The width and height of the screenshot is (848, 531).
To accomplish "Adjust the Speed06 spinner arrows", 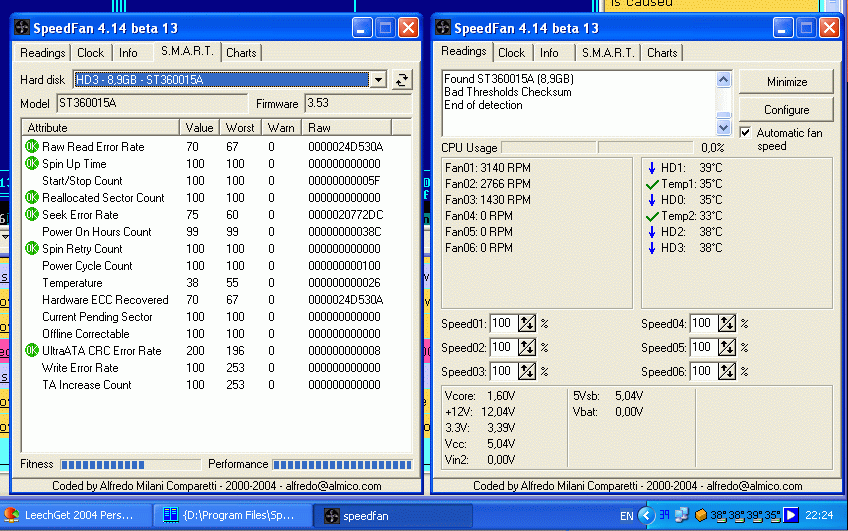I will click(727, 371).
